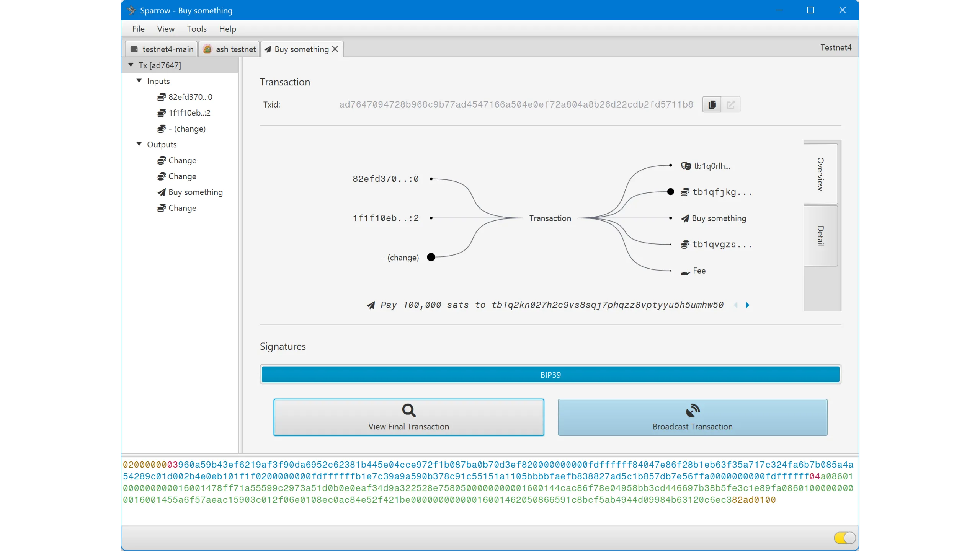The height and width of the screenshot is (551, 980).
Task: Show next payment with blue arrow
Action: tap(747, 305)
